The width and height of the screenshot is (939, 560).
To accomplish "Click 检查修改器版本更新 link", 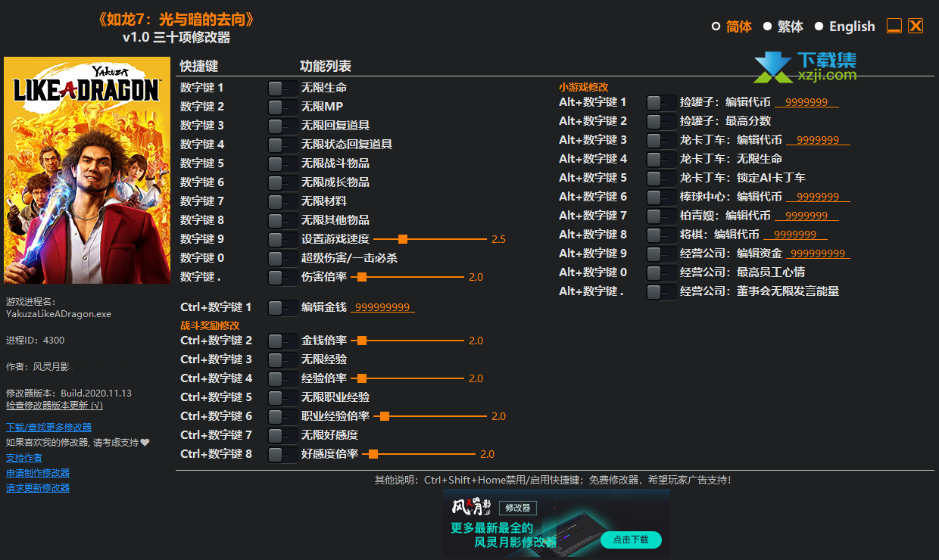I will 55,406.
